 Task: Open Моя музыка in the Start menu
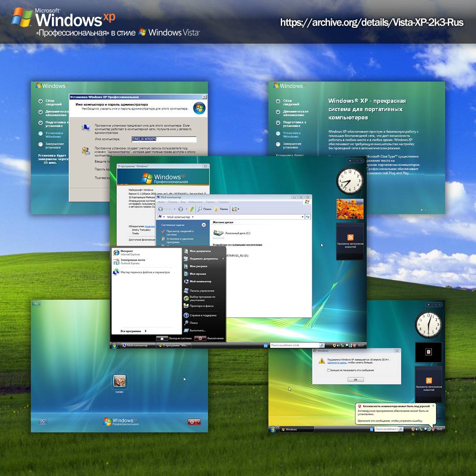coord(195,274)
